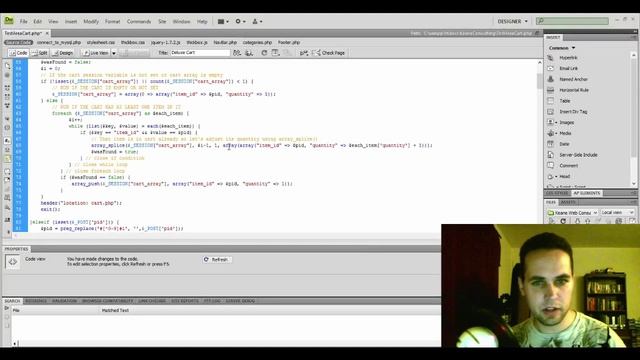Open the Keane Web Consu site dropdown
The width and height of the screenshot is (640, 360).
click(x=572, y=213)
